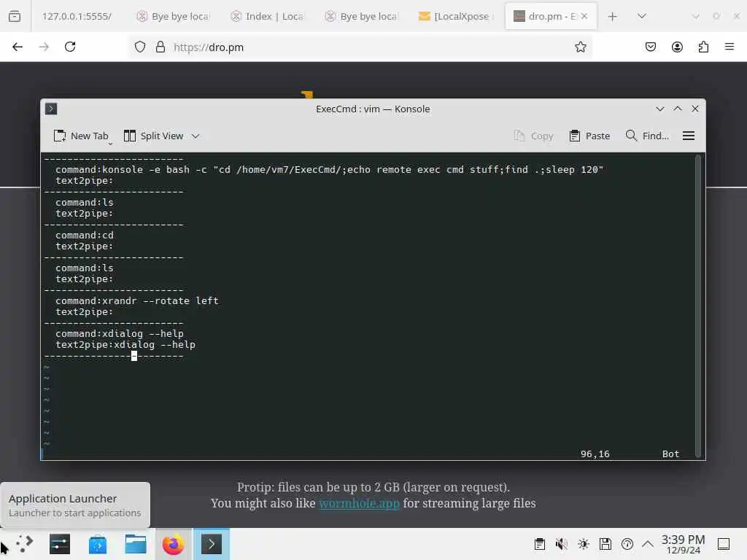
Task: Expand the Split View dropdown arrow
Action: pos(196,136)
